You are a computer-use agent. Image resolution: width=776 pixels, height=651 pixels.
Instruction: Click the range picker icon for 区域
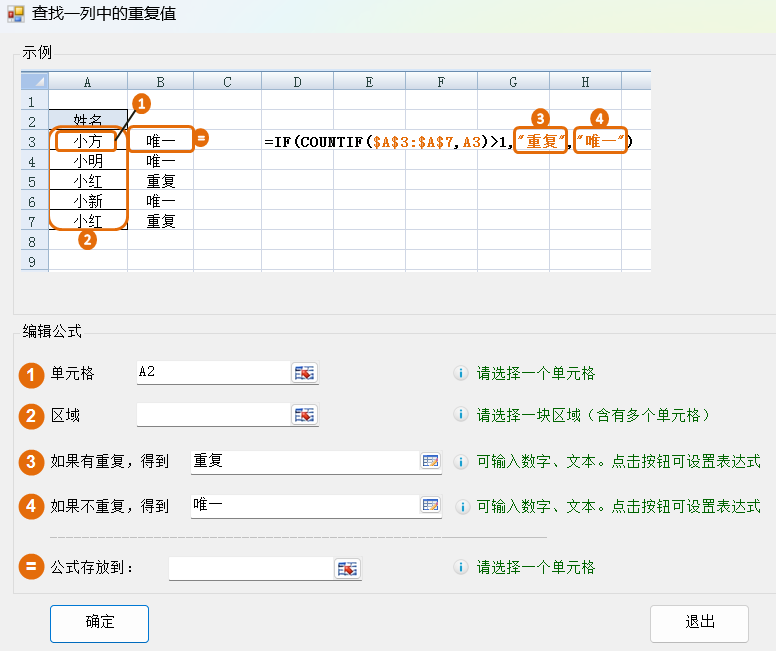tap(304, 414)
